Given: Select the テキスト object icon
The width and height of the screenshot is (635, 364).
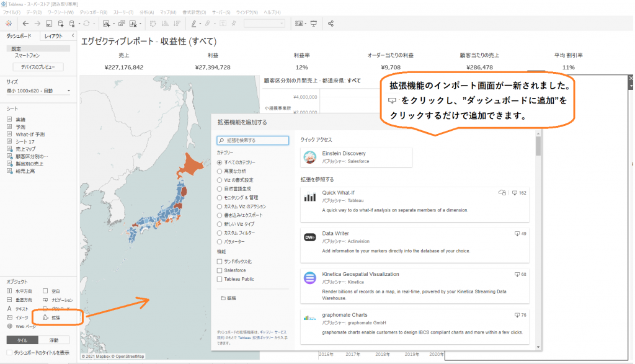Looking at the screenshot, I should click(9, 308).
